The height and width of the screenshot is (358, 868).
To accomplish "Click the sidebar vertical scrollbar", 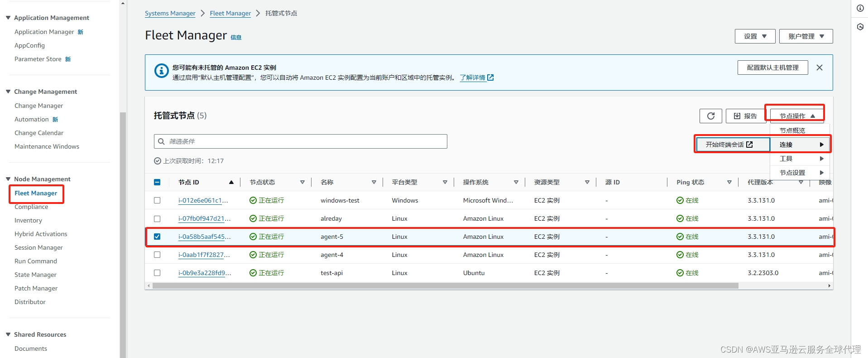I will (122, 235).
